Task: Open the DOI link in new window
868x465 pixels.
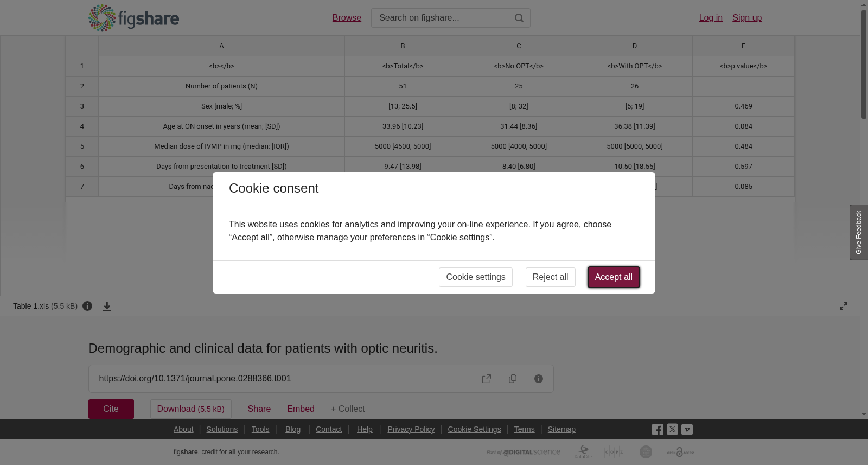Action: click(x=487, y=379)
